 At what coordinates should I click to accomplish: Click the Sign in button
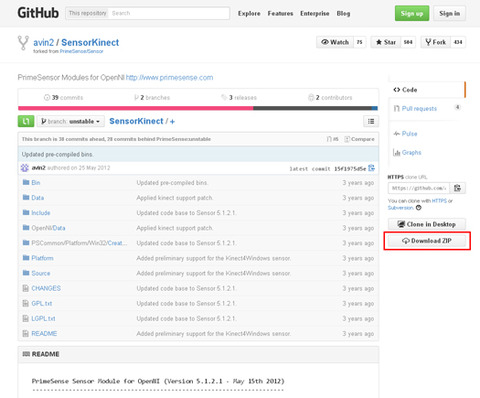coord(450,13)
